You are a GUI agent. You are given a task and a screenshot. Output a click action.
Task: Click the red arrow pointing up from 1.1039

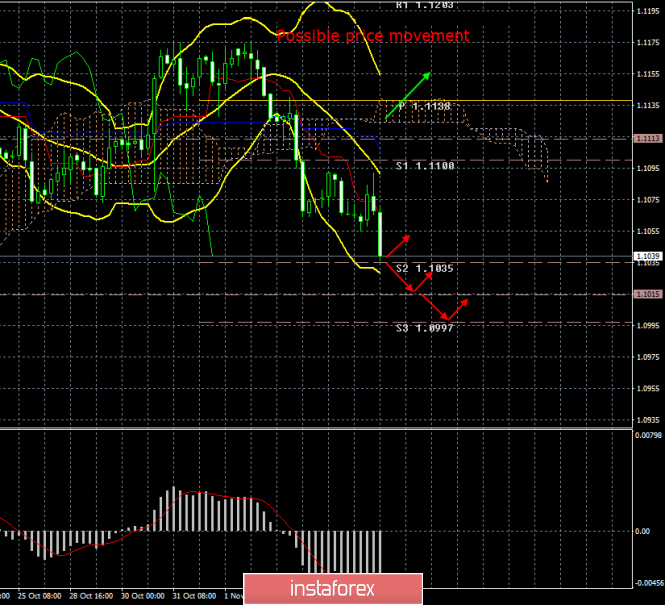coord(397,246)
